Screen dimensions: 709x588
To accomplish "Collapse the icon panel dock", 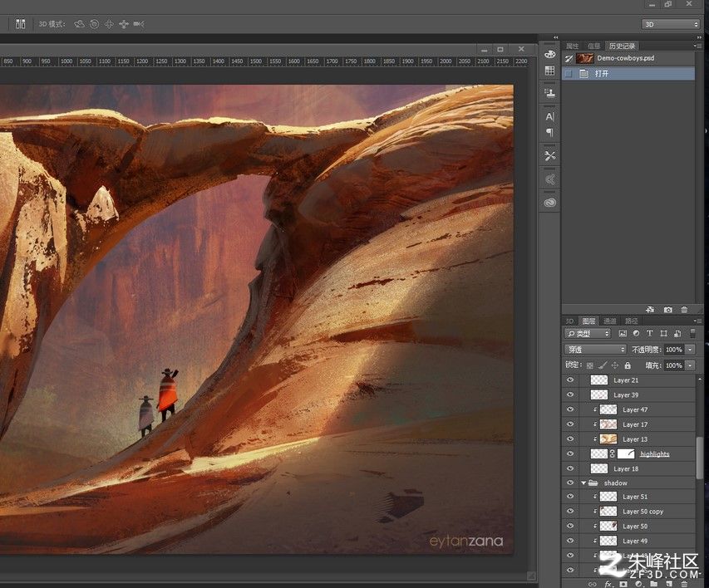I will 556,37.
